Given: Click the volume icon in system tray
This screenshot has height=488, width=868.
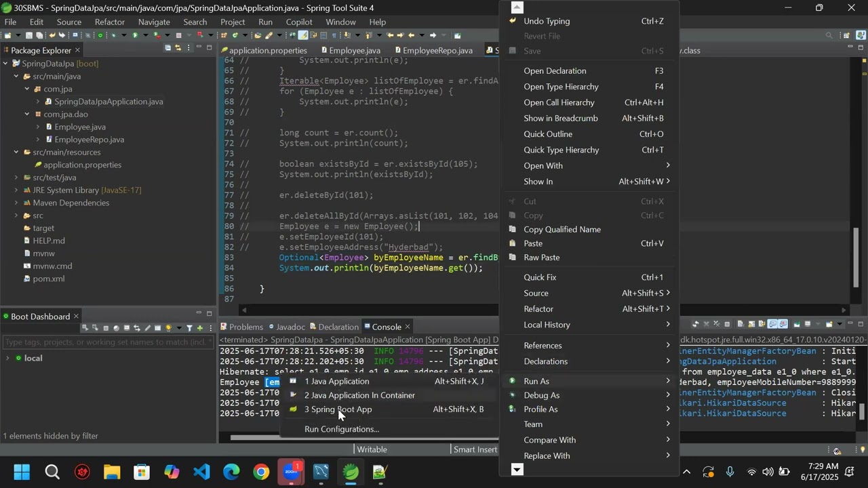Looking at the screenshot, I should 768,472.
